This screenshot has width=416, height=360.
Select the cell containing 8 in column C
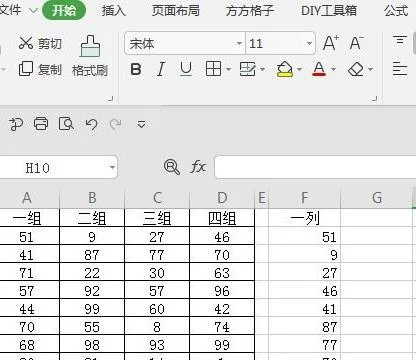click(157, 326)
